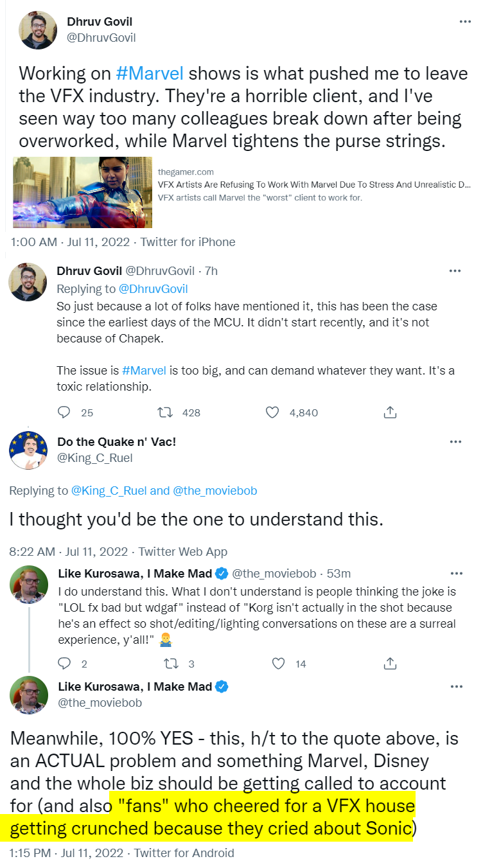Open the Twitter Web App source link
The height and width of the screenshot is (868, 483).
coord(183,551)
